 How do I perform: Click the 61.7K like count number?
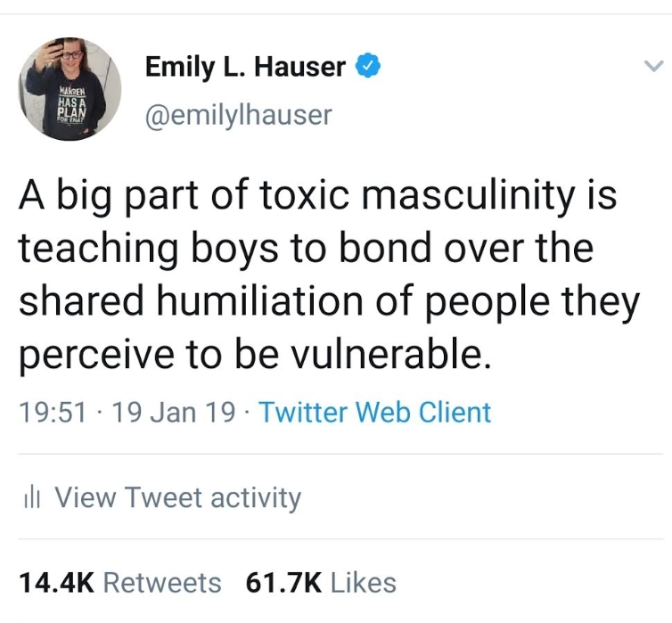click(283, 582)
